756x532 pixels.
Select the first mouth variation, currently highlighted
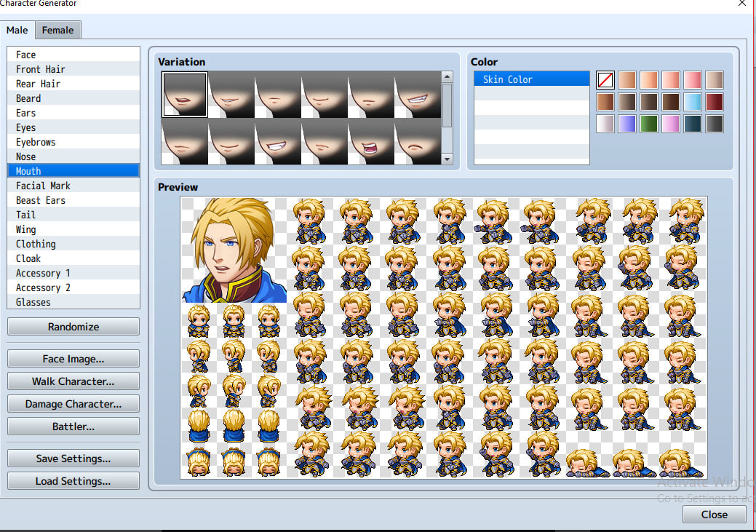click(185, 95)
